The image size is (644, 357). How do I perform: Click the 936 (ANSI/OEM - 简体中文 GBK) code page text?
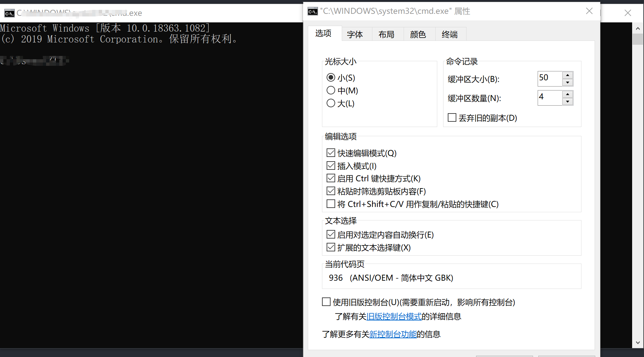pyautogui.click(x=391, y=278)
